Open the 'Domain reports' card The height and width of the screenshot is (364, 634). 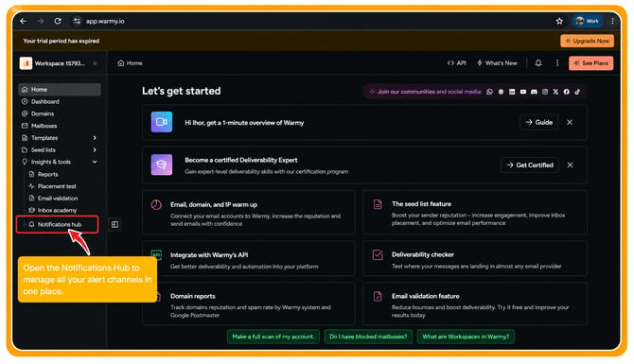[x=249, y=303]
